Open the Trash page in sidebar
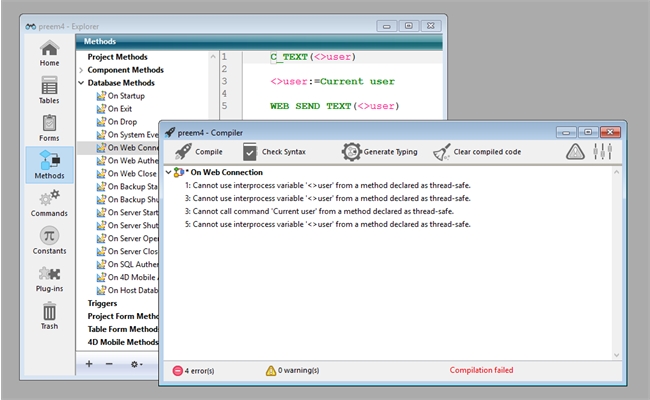650x400 pixels. tap(49, 317)
